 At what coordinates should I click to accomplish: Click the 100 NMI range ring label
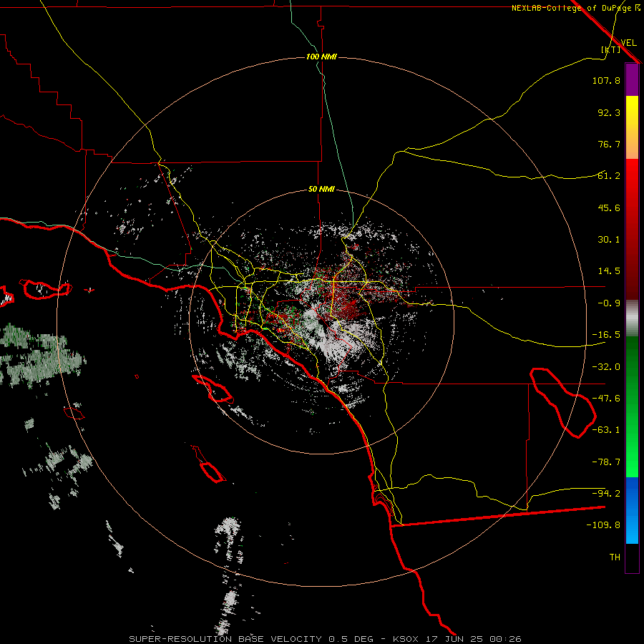click(x=321, y=57)
